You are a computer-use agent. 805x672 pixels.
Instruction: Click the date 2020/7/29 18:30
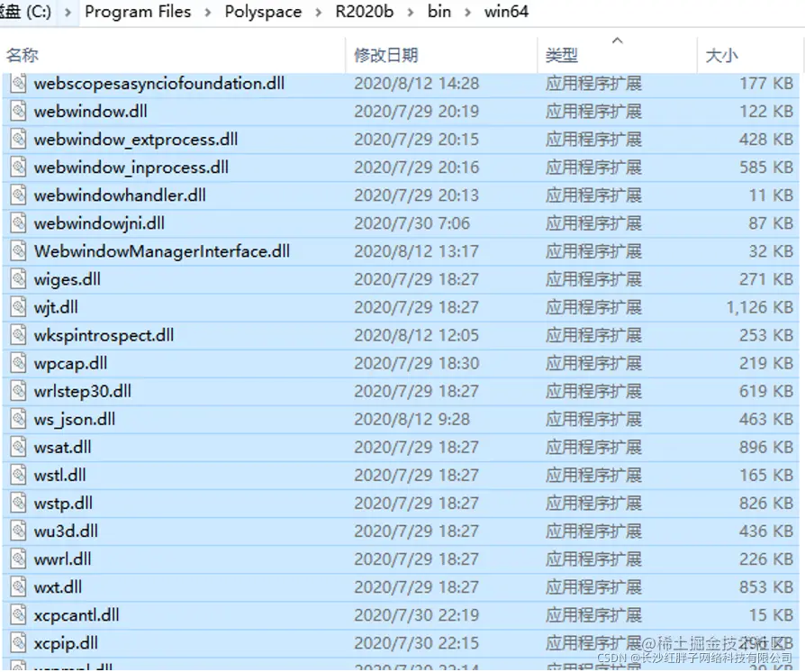point(416,363)
